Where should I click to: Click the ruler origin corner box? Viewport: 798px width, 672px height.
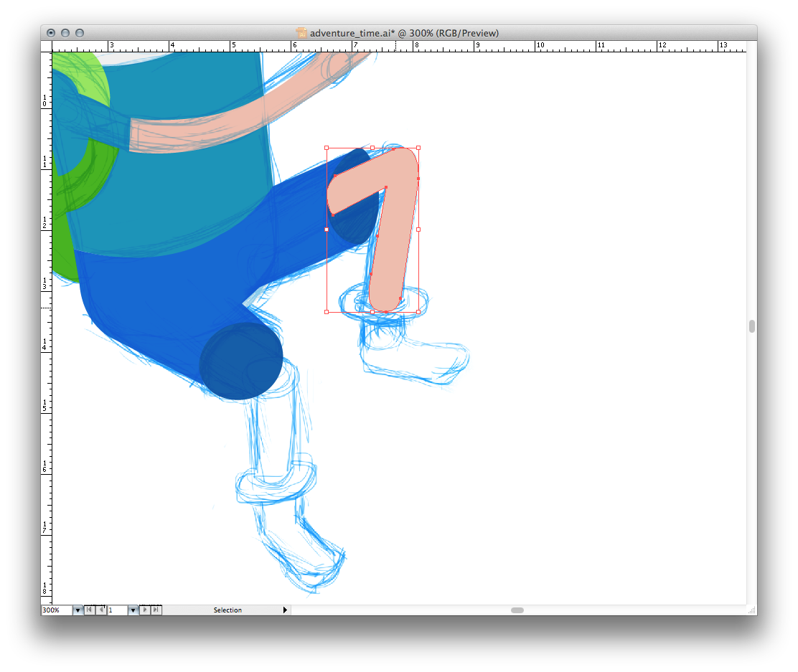47,46
